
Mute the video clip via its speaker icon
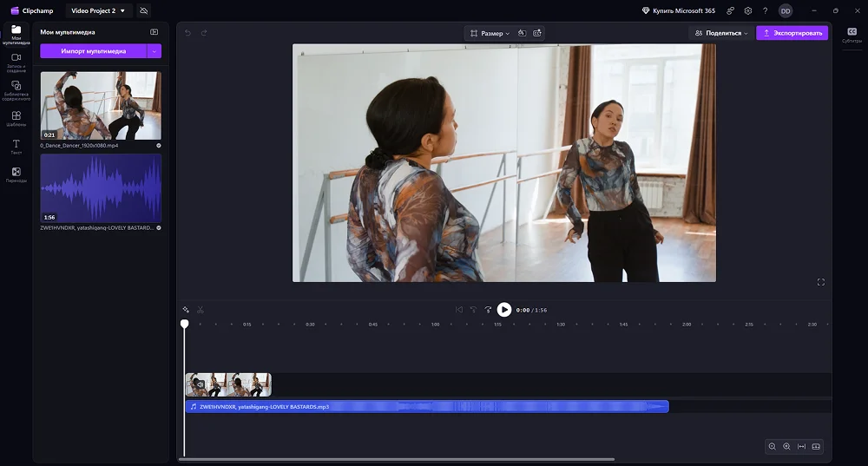point(199,384)
